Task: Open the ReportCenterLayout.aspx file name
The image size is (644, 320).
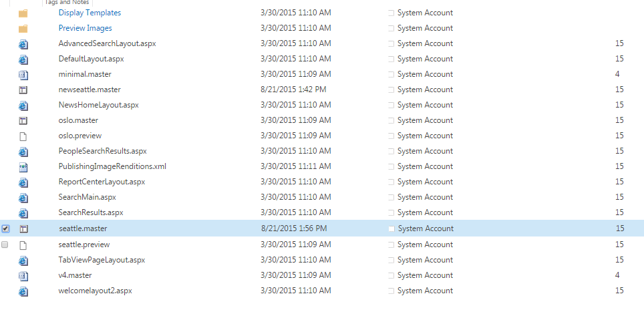Action: click(x=102, y=182)
